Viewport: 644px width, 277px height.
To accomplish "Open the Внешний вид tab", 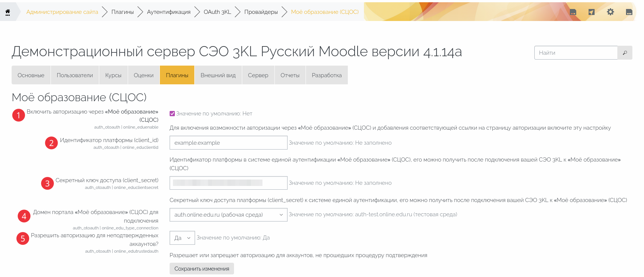I will [x=218, y=75].
